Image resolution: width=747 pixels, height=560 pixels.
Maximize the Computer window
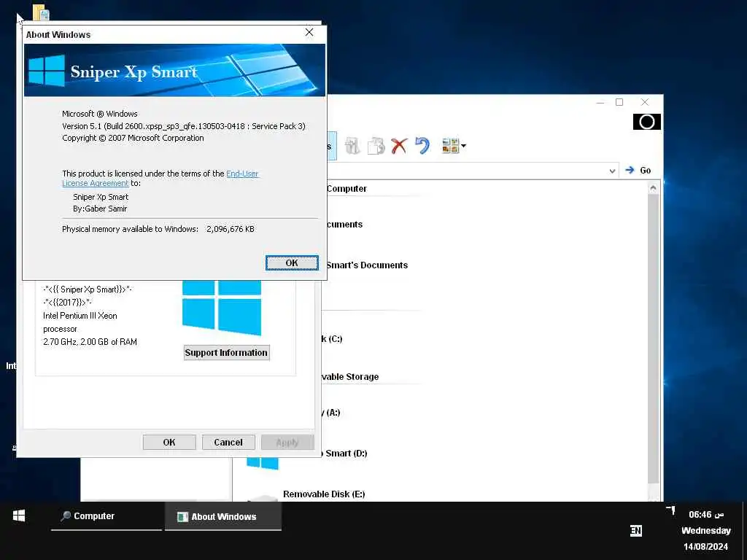pyautogui.click(x=619, y=102)
